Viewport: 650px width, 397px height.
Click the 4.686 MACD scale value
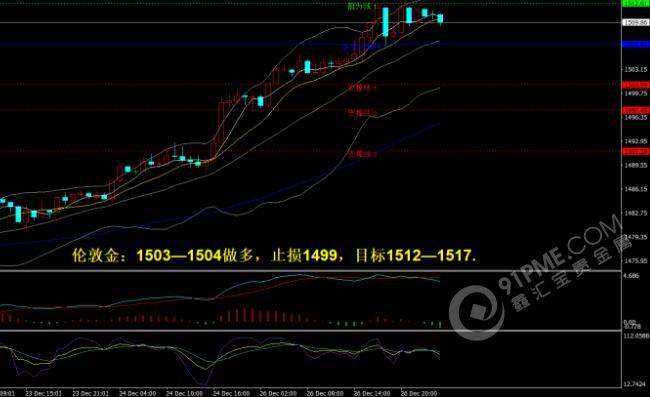tap(632, 276)
